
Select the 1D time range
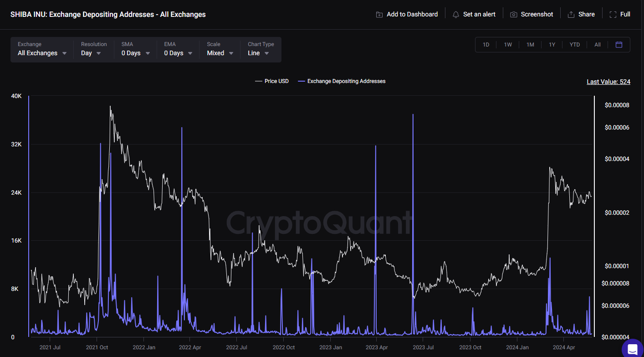pos(486,45)
